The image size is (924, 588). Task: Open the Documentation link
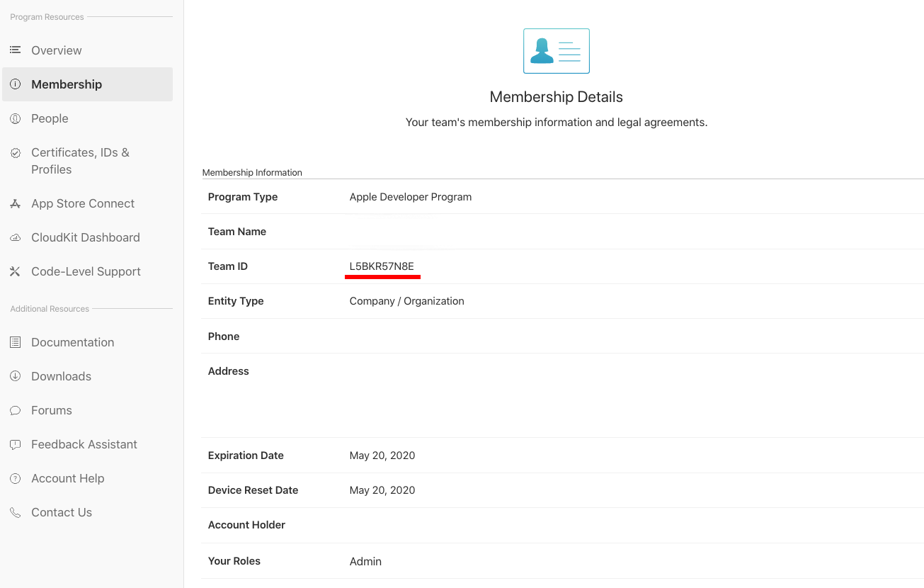coord(72,342)
